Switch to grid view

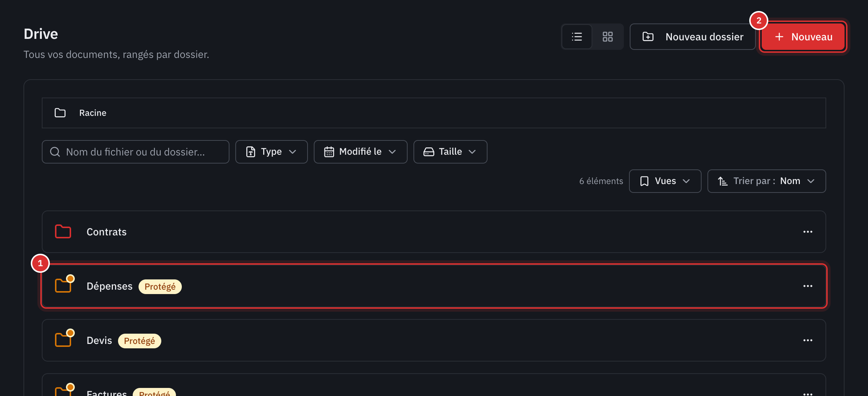point(608,37)
